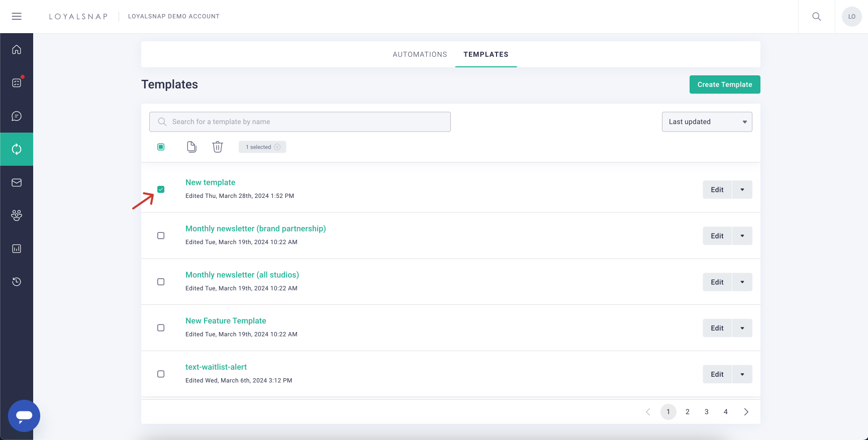Open the people group sidebar icon
868x440 pixels.
(17, 215)
